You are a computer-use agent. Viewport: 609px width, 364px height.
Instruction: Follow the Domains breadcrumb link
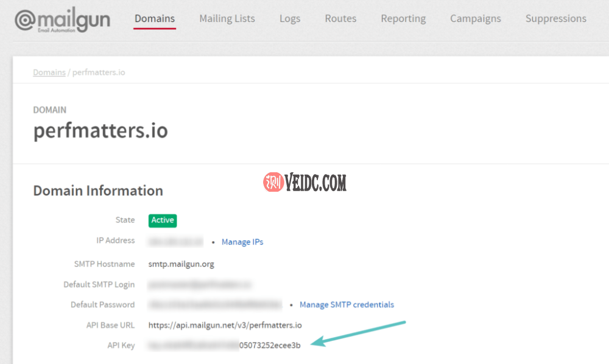click(49, 72)
